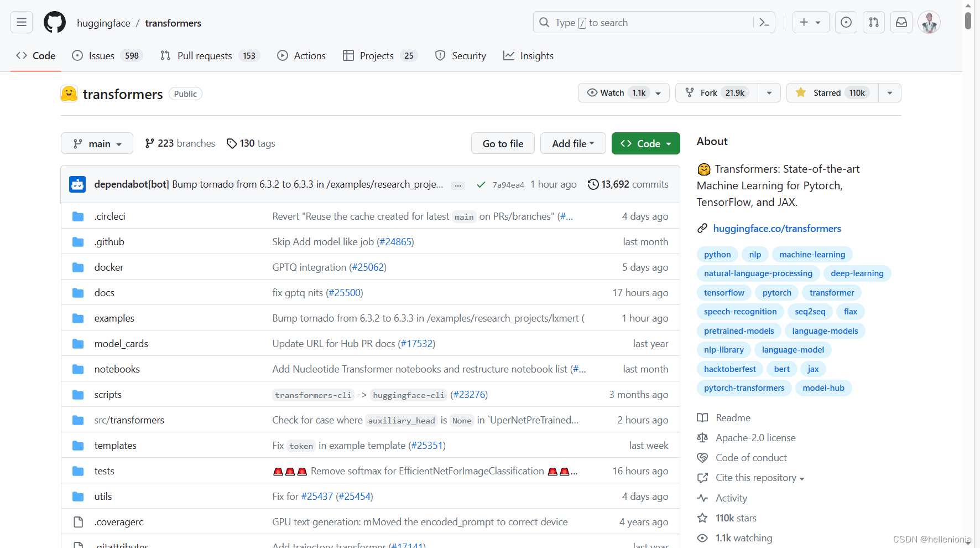Open the pull requests shortcut icon in the header
Screen dimensions: 980x548
[x=874, y=22]
